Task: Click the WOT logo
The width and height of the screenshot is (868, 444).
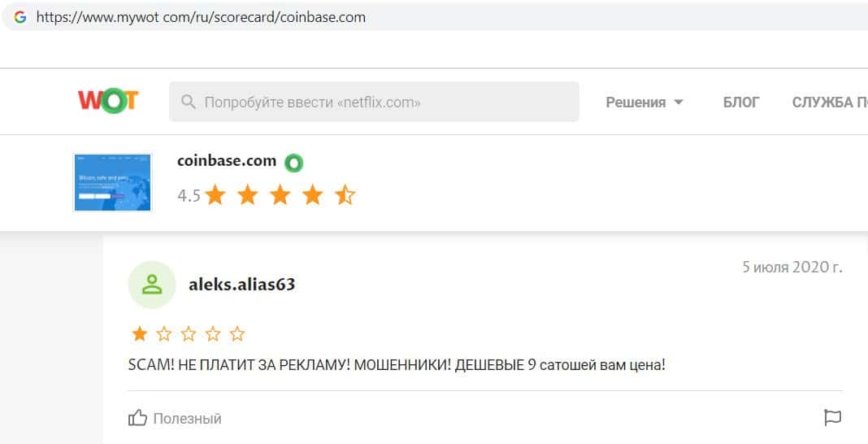Action: click(x=108, y=102)
